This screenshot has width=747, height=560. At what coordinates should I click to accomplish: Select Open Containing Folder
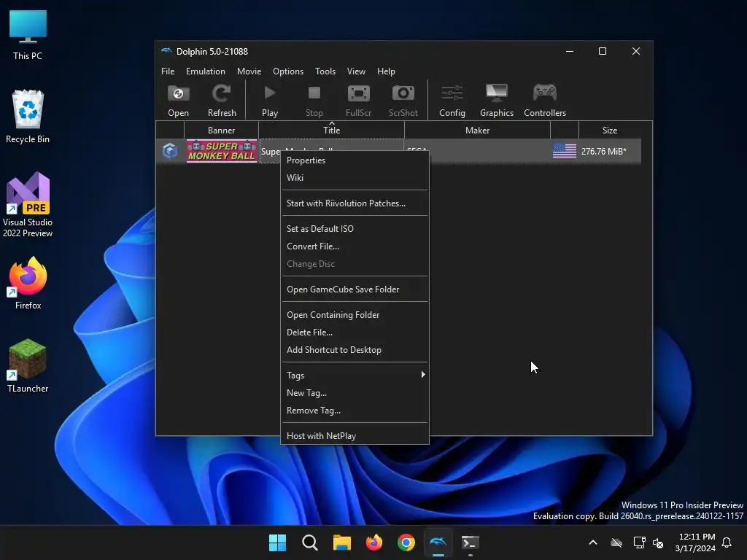pos(355,315)
